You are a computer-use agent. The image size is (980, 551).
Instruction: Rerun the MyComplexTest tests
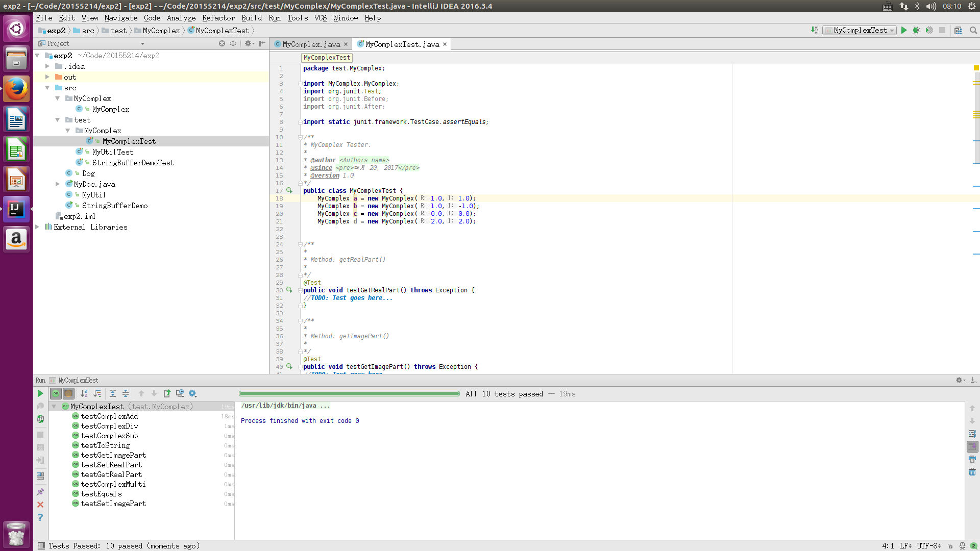coord(40,393)
